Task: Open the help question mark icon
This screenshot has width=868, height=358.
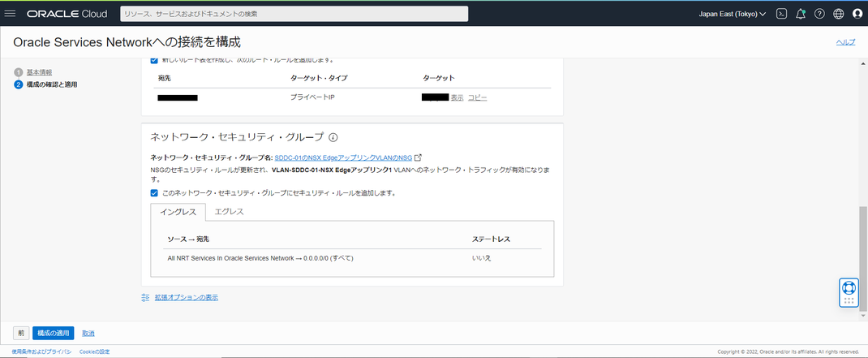Action: pos(820,14)
